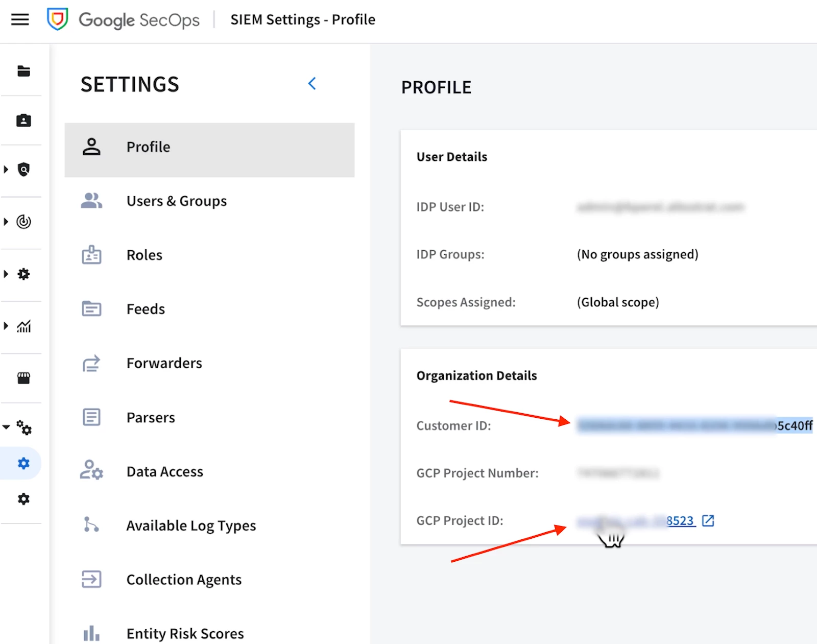The width and height of the screenshot is (817, 644).
Task: Select the bottom black gear icon in rail
Action: 23,499
